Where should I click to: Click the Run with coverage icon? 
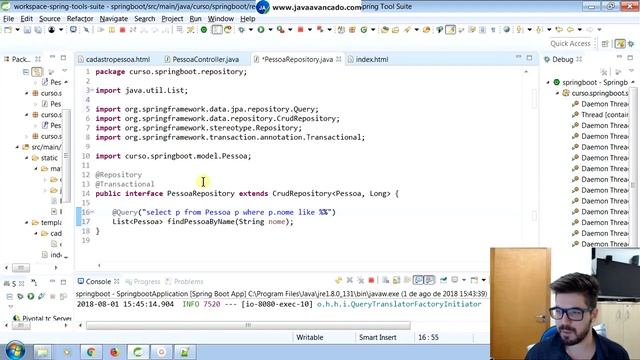[280, 30]
